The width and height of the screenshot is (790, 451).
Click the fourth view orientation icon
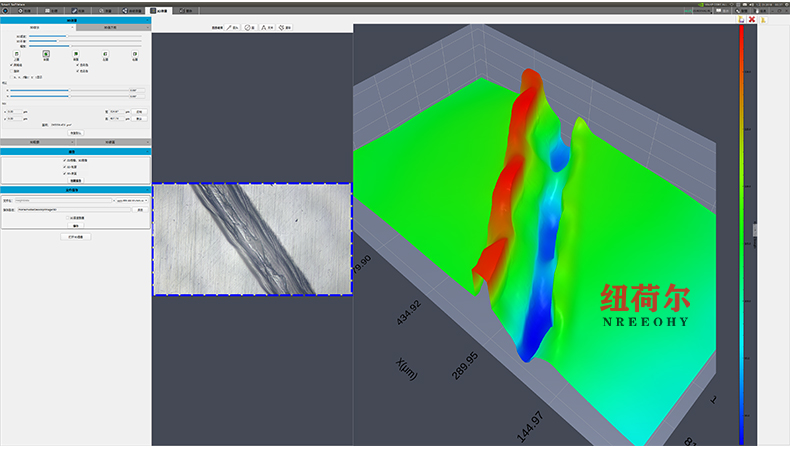coord(105,54)
